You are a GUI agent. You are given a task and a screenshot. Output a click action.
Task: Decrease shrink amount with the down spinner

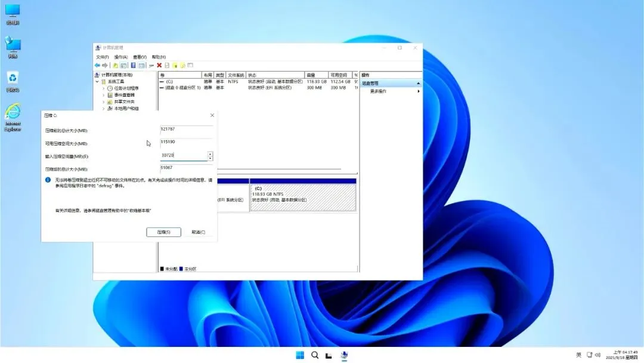(x=210, y=158)
